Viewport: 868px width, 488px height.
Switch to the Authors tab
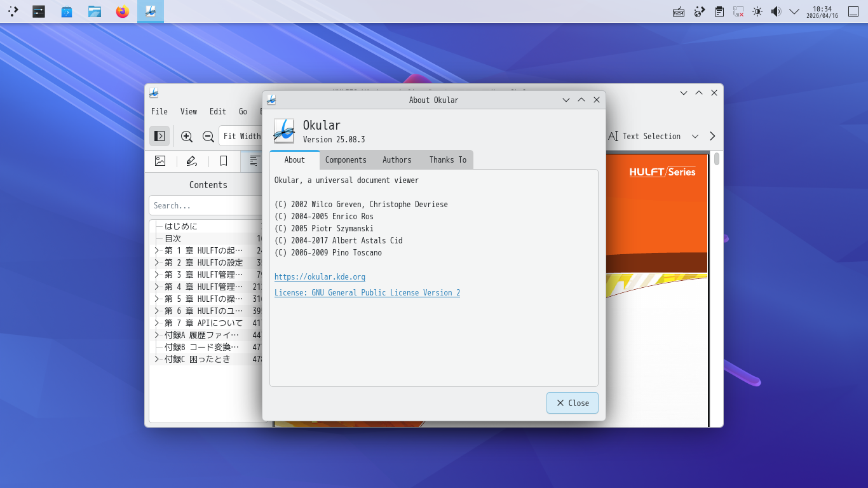click(x=397, y=160)
